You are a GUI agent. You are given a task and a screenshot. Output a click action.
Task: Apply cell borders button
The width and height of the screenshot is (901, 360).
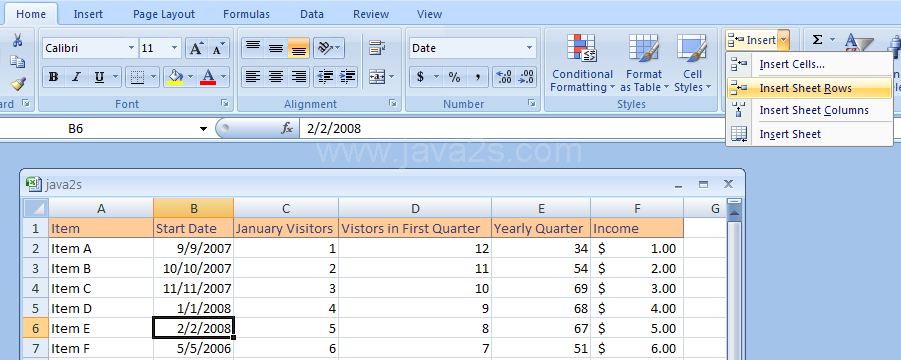click(137, 77)
